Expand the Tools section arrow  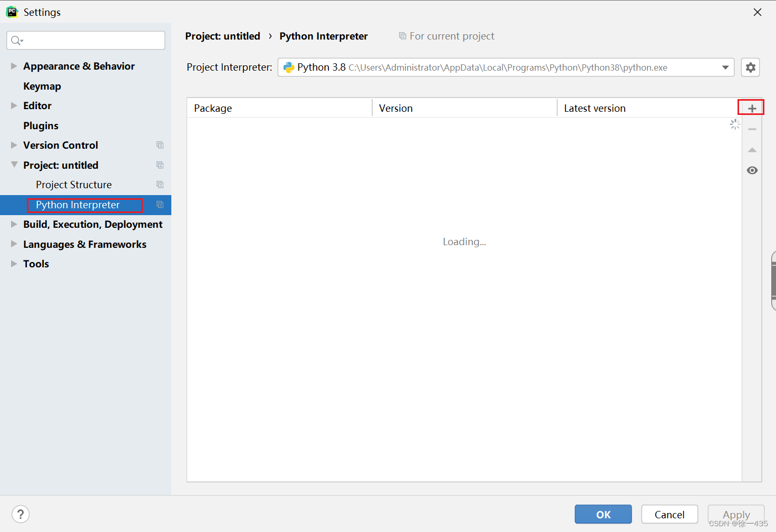pyautogui.click(x=14, y=264)
